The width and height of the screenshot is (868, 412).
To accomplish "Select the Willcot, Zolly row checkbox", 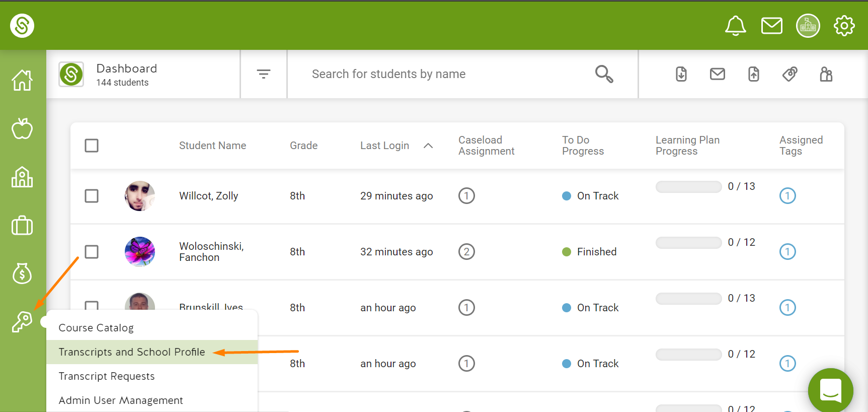I will (92, 195).
